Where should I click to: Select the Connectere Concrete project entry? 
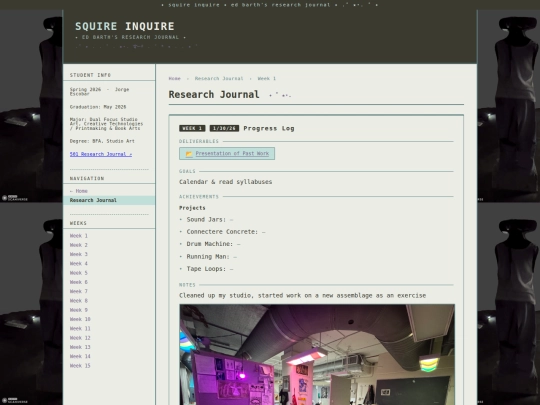(x=226, y=232)
